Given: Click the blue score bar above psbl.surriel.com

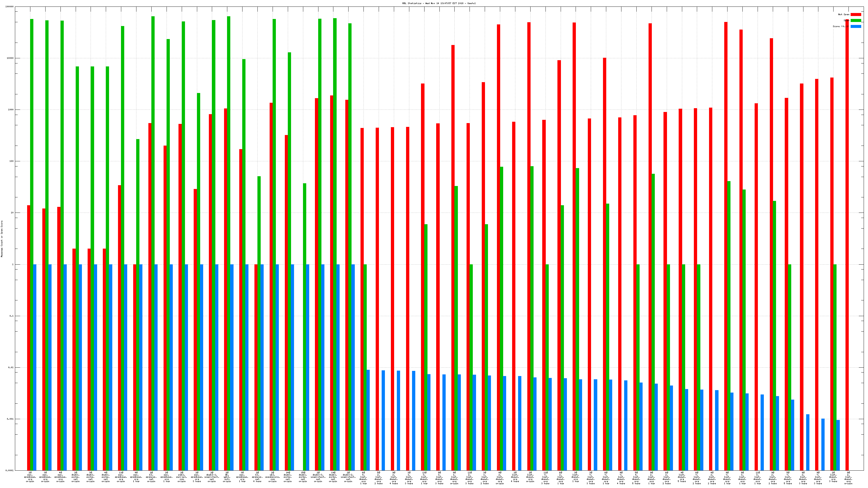Looking at the screenshot, I should tap(186, 367).
